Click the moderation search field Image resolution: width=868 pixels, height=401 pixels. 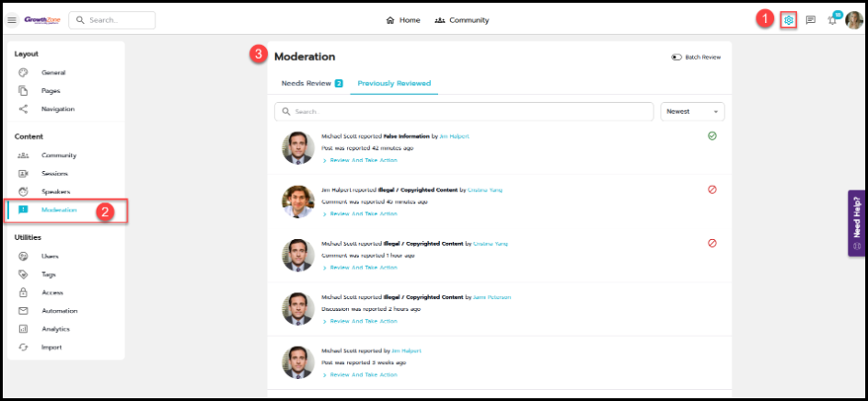[464, 111]
